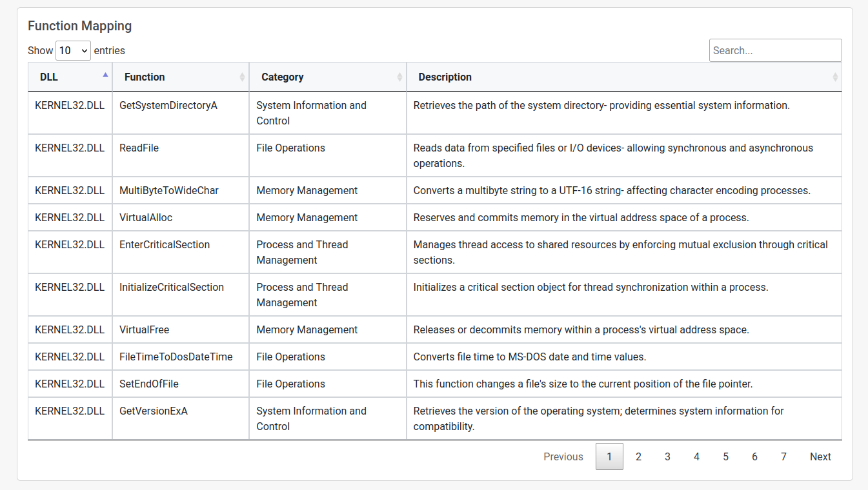Select pagination page 1
Image resolution: width=868 pixels, height=490 pixels.
609,456
